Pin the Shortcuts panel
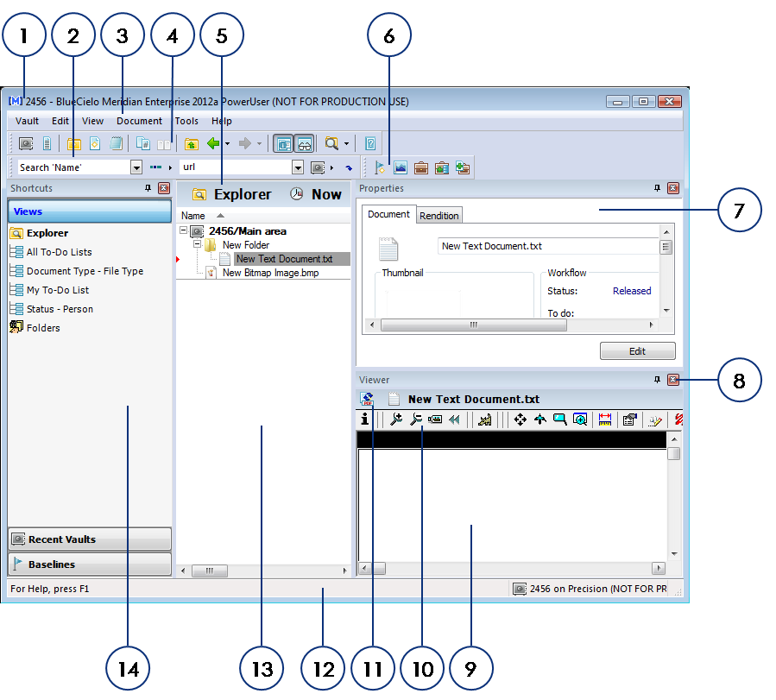Screen dimensions: 776x700 (x=148, y=188)
